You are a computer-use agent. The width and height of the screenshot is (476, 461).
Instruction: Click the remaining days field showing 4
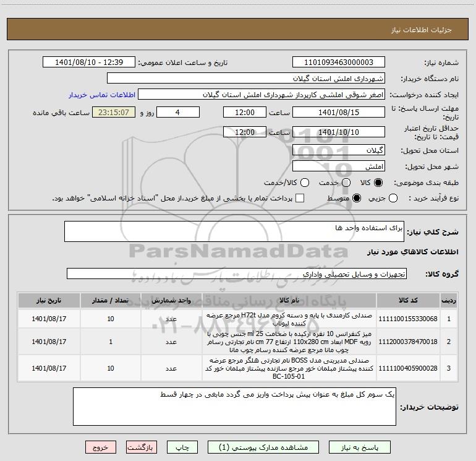(x=178, y=112)
